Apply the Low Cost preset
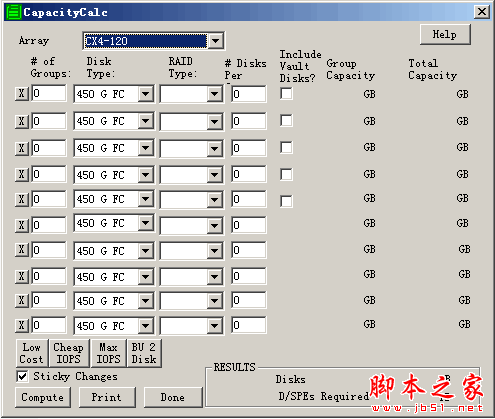Image resolution: width=495 pixels, height=419 pixels. 32,353
